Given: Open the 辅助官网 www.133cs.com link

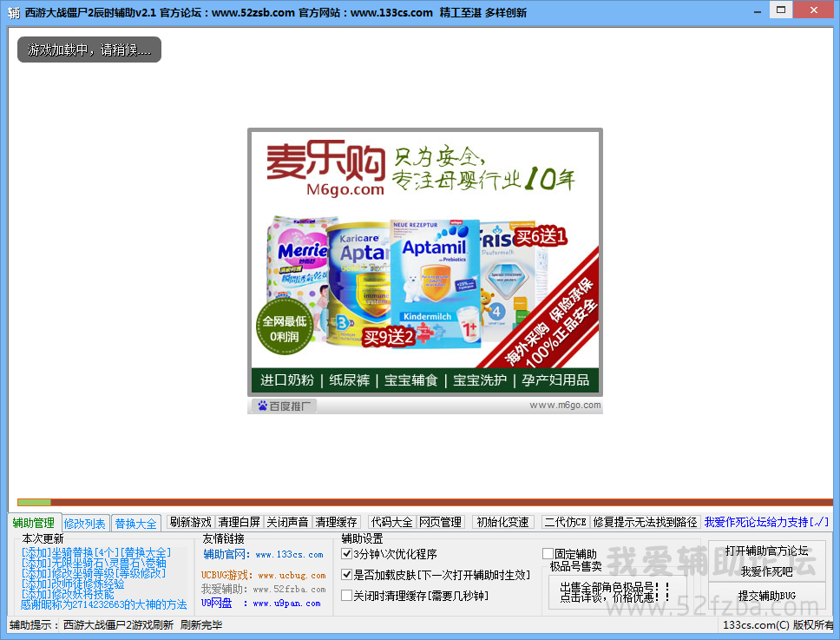Looking at the screenshot, I should pos(263,554).
